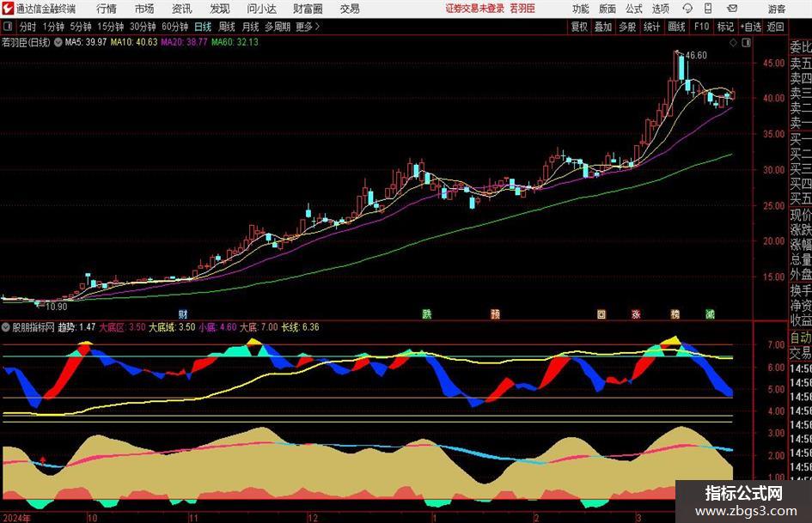
Task: Click the 10.90 low price label
Action: 57,307
